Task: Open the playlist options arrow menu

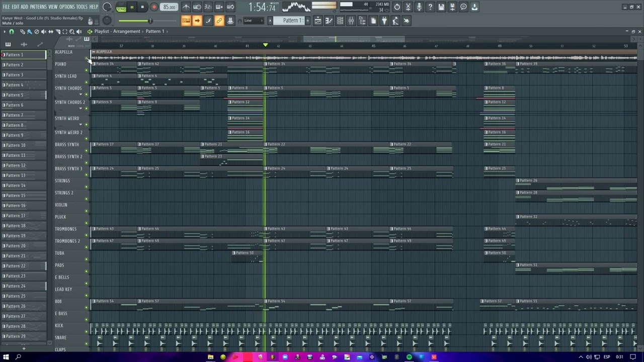Action: 4,31
